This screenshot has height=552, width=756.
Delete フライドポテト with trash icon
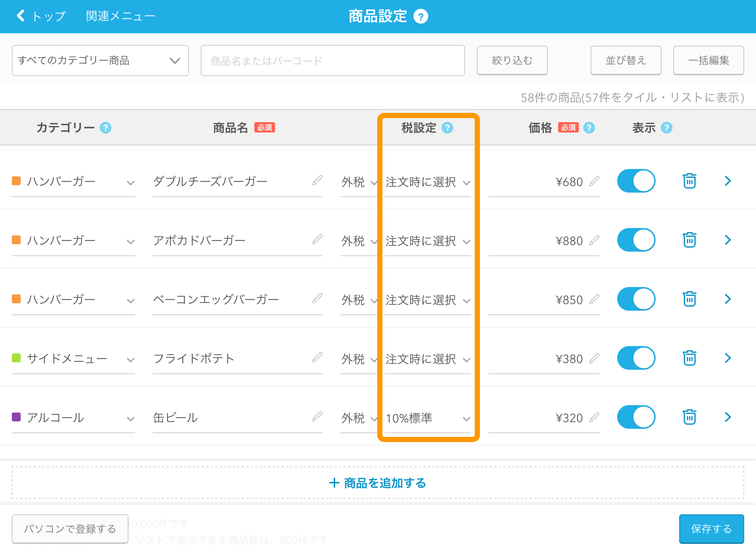[689, 358]
